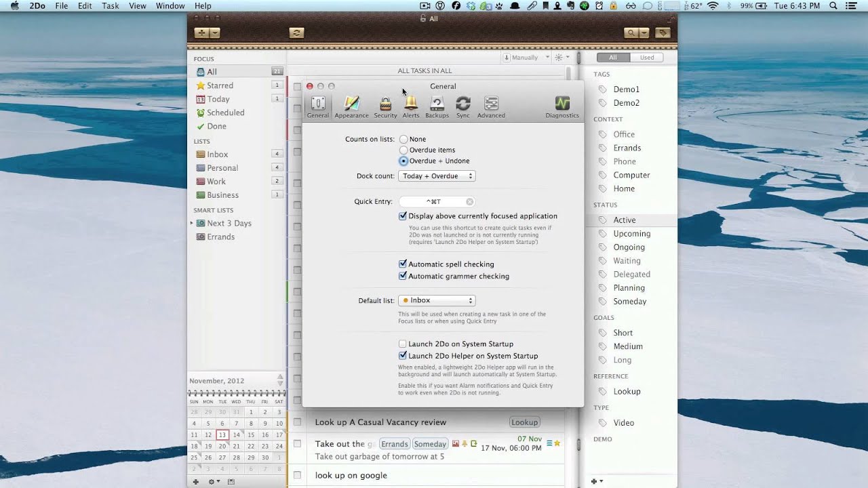Select the Starred focus list

(x=237, y=85)
